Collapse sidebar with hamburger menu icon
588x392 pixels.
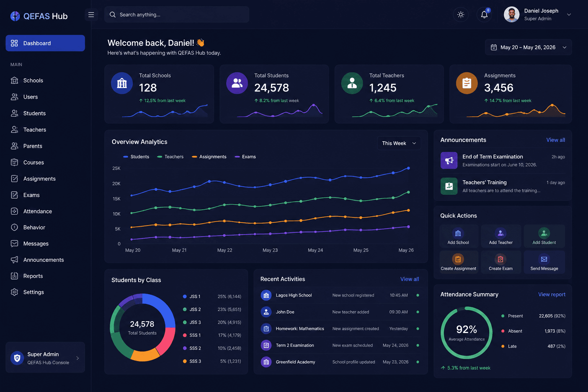[x=91, y=15]
